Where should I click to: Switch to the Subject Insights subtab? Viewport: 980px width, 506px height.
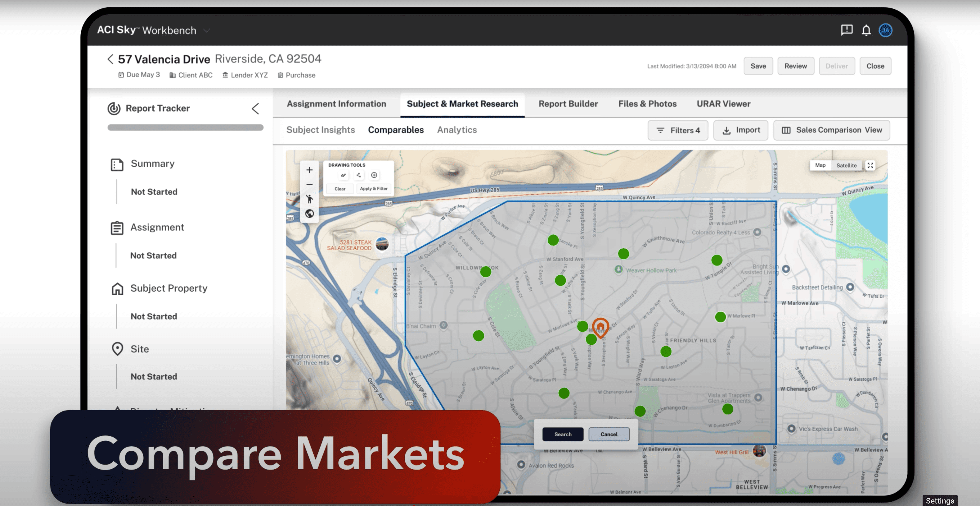point(320,130)
